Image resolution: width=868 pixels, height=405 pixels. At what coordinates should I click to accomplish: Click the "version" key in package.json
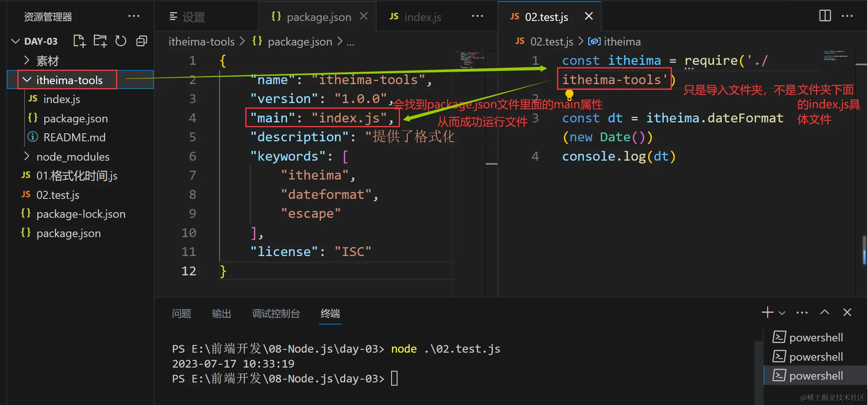point(284,99)
